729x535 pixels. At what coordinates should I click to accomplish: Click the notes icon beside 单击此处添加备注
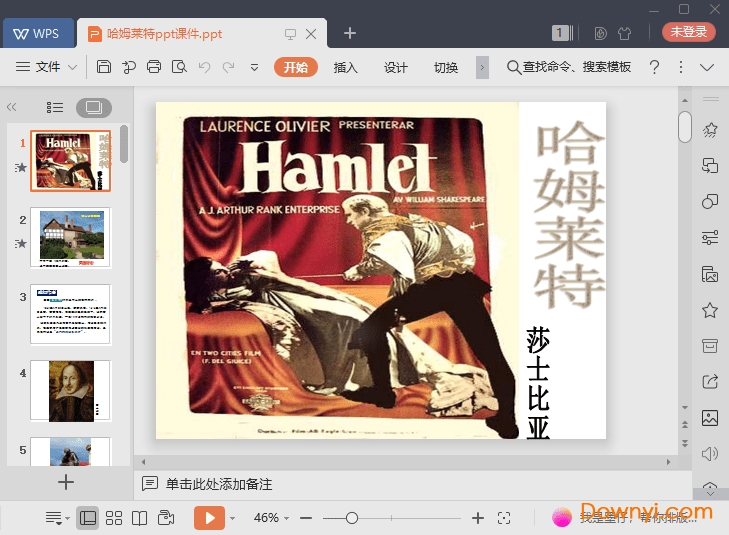[150, 484]
